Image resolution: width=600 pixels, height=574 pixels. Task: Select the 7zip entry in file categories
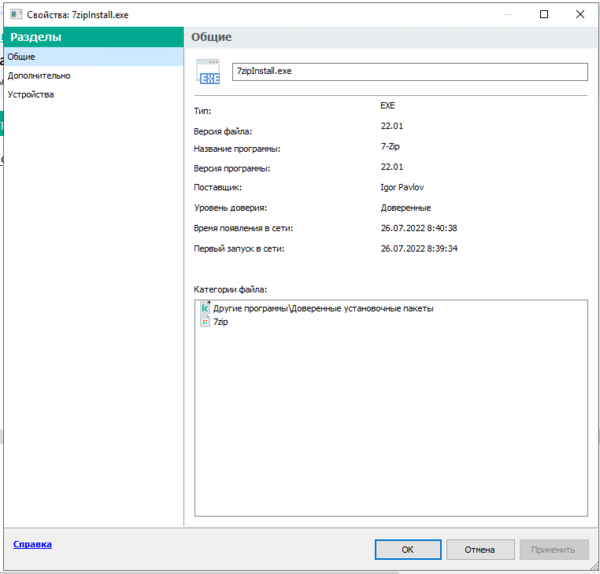coord(221,322)
